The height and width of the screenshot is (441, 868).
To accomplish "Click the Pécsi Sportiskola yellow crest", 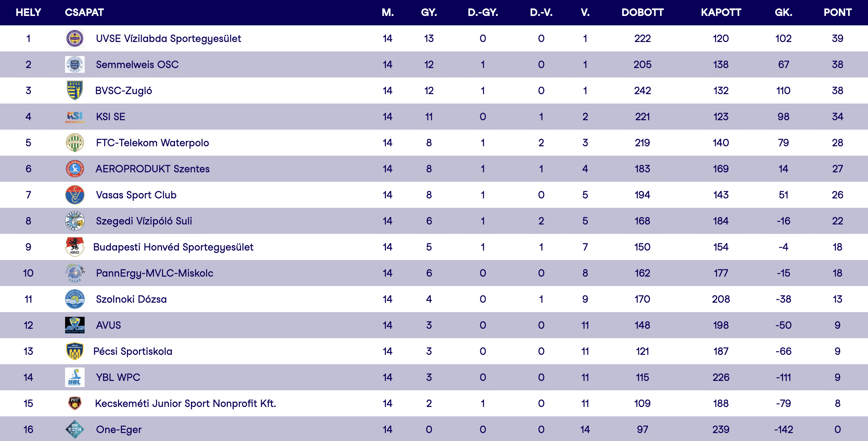I will pyautogui.click(x=75, y=351).
